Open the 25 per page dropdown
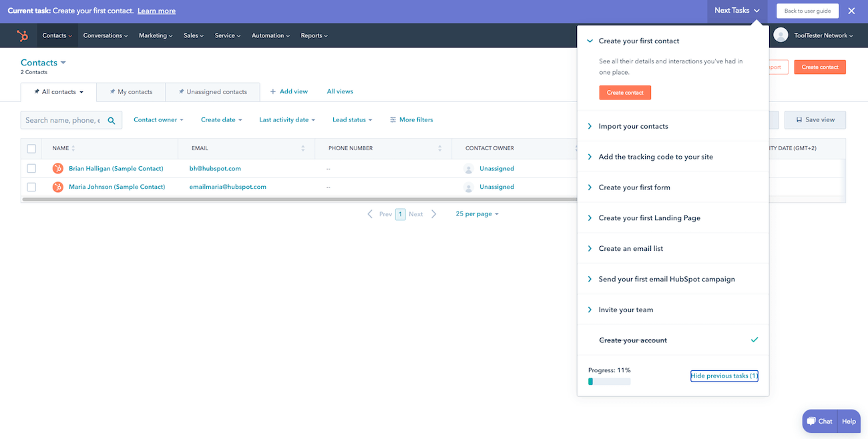 pos(477,214)
